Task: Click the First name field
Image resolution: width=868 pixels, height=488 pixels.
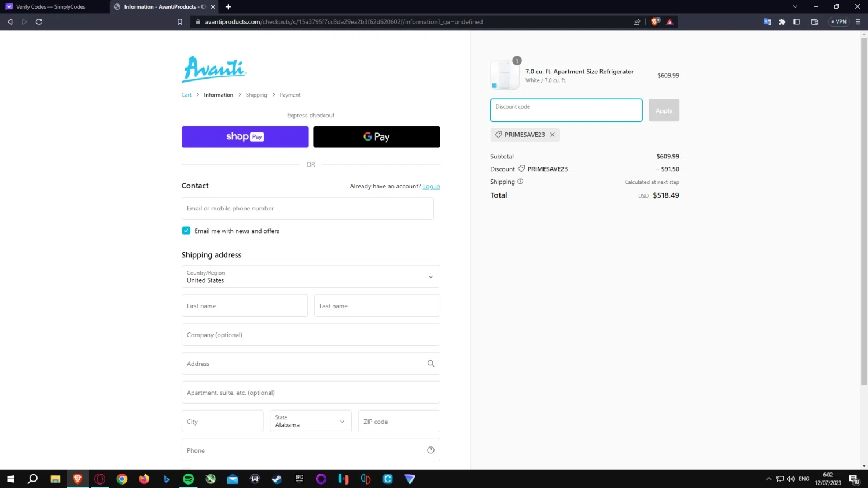Action: (x=244, y=306)
